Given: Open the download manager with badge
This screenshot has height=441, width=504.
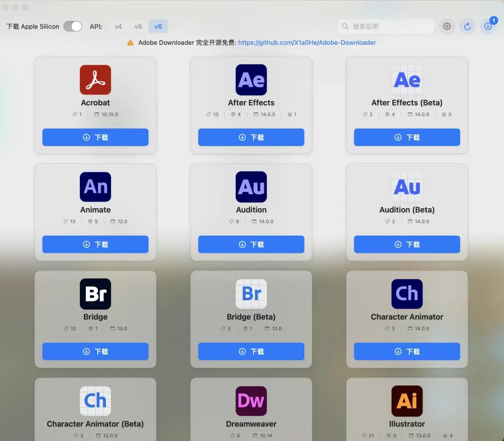Looking at the screenshot, I should (488, 26).
